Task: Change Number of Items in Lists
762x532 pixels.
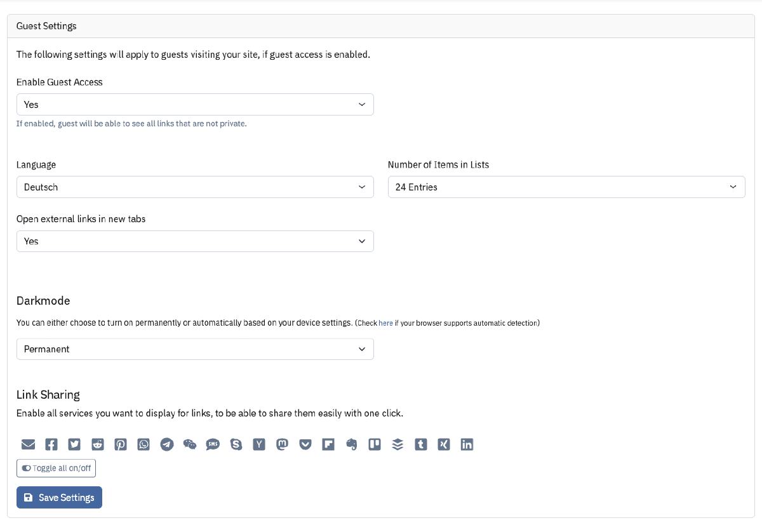Action: coord(566,187)
